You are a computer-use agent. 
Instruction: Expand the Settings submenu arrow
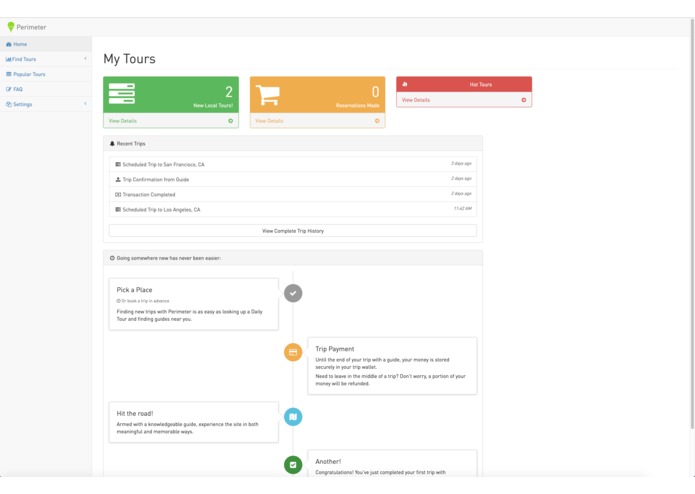pyautogui.click(x=85, y=104)
